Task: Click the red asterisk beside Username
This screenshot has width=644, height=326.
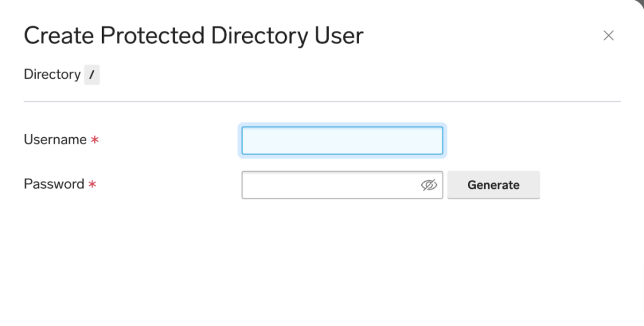Action: [95, 140]
